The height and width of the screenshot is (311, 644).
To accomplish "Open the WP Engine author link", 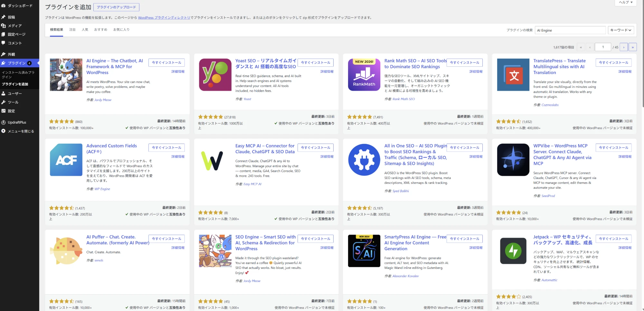I will (102, 189).
